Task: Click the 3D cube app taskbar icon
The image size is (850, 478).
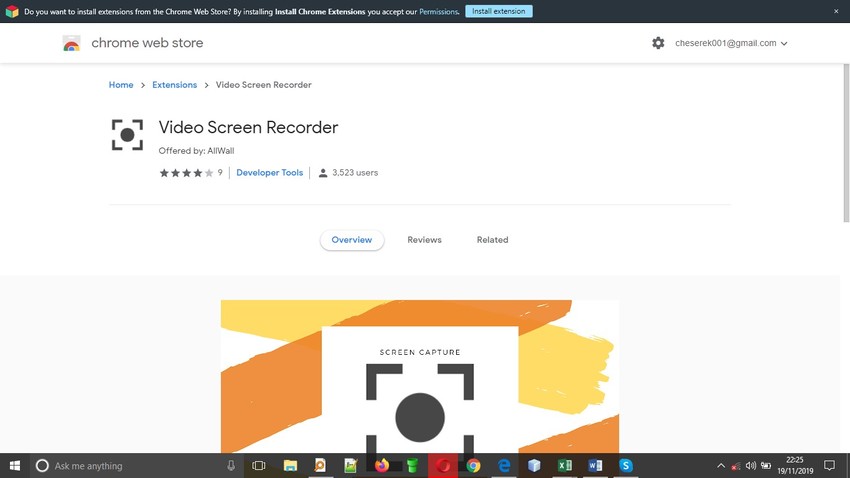Action: [x=535, y=466]
